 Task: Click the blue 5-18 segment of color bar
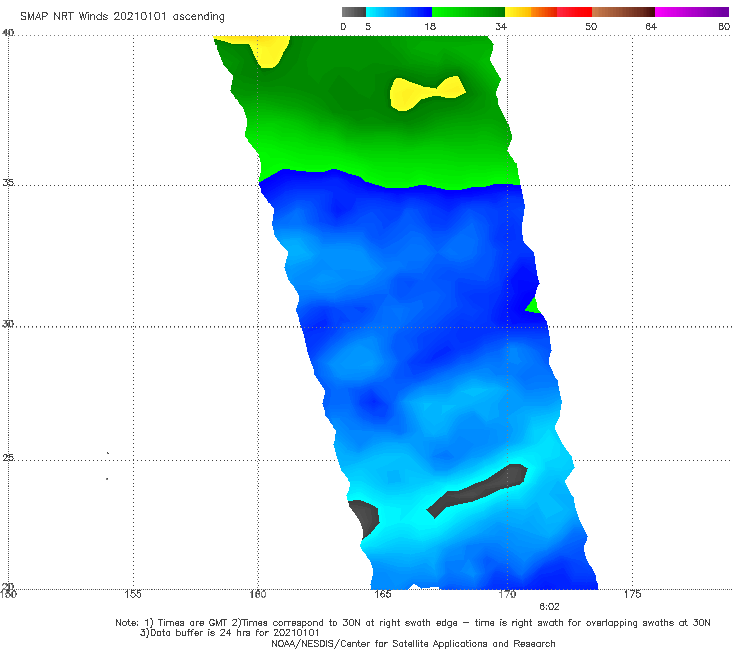click(399, 12)
